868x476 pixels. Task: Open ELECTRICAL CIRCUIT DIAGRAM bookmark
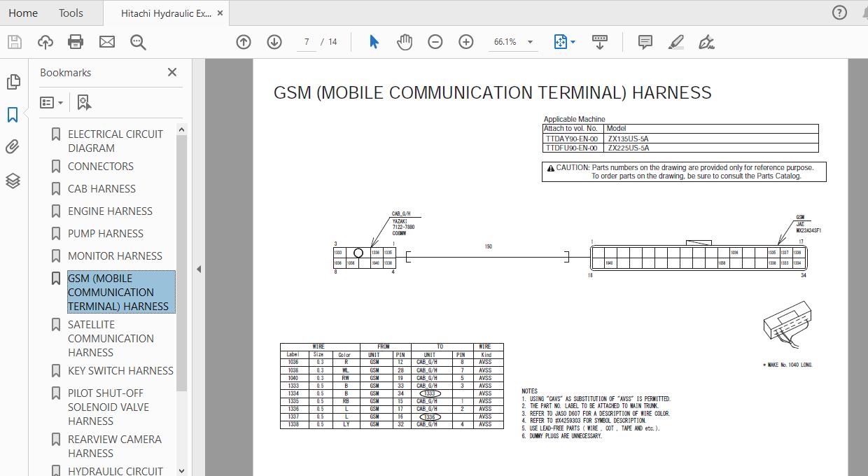pos(115,141)
